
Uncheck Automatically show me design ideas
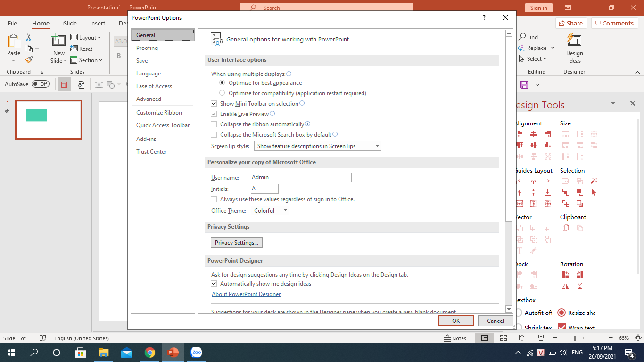pos(214,284)
